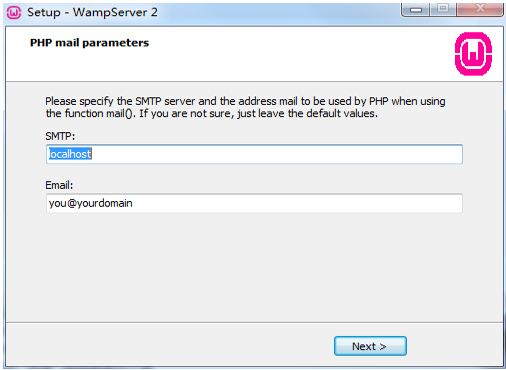Click blank gray area below Email field
The width and height of the screenshot is (506, 370).
coord(254,267)
